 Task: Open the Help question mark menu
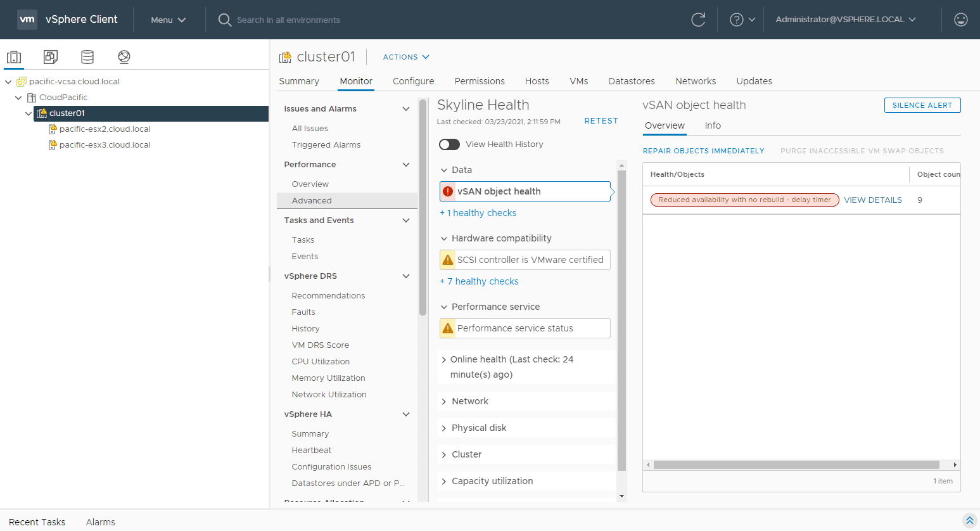[x=742, y=20]
